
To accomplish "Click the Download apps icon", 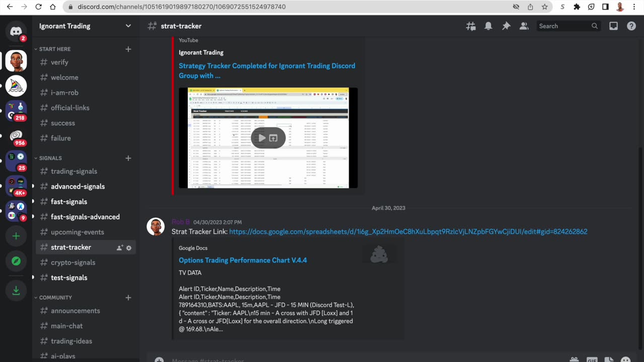I will (16, 291).
